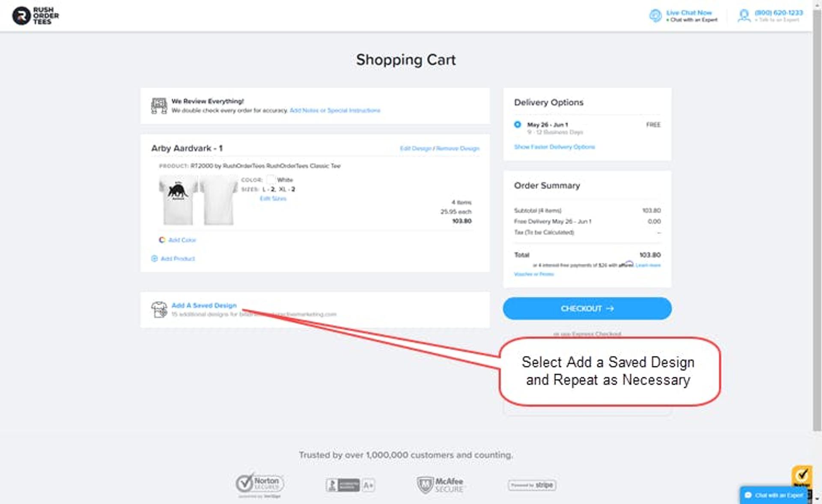Open the Voucher or Promo field
This screenshot has width=822, height=504.
[533, 274]
